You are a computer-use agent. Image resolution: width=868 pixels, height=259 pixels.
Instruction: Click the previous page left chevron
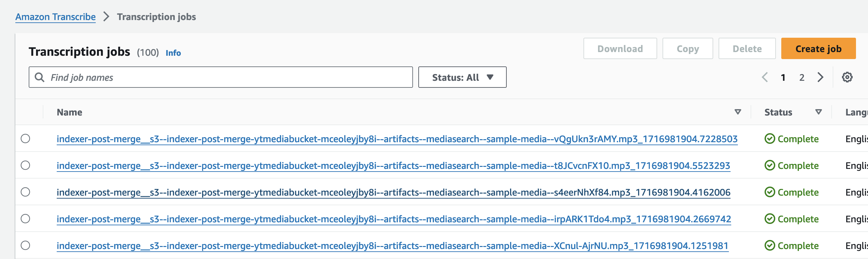765,77
